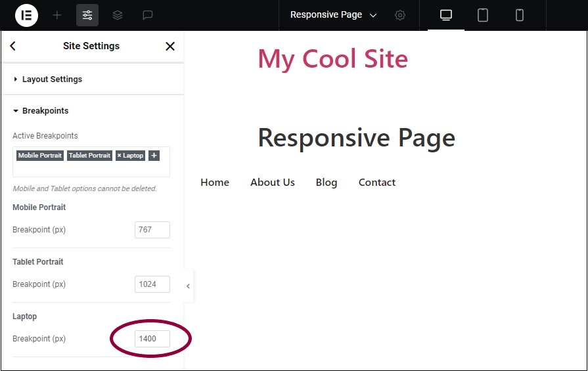Open the Add Element plus icon
This screenshot has height=371, width=588.
[x=57, y=15]
